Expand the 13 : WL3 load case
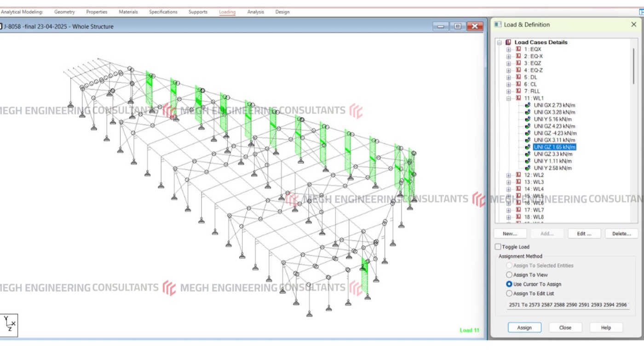 509,182
